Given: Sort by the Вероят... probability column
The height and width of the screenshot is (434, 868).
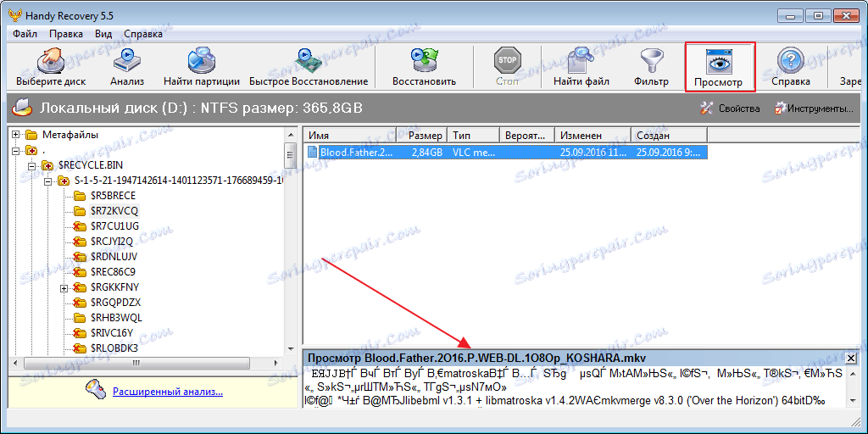Looking at the screenshot, I should 527,135.
